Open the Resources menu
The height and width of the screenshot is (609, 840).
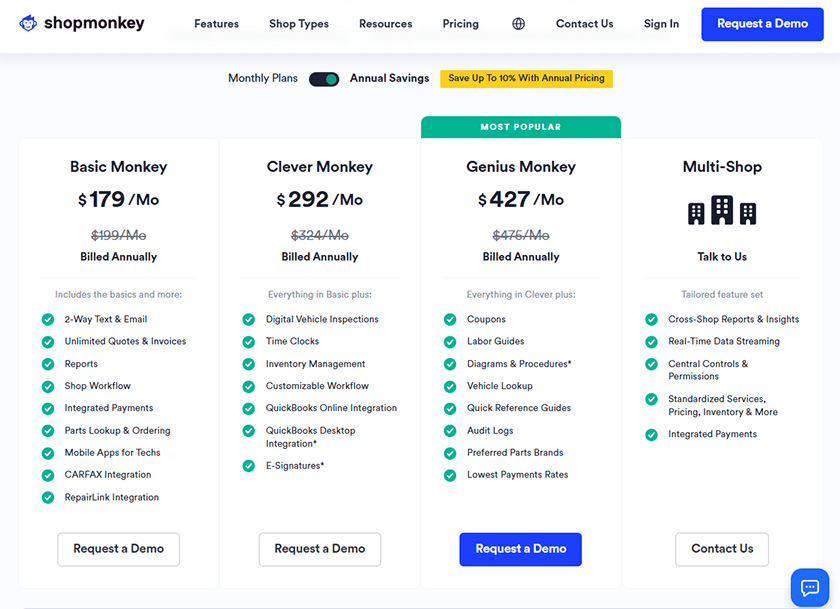(x=386, y=24)
